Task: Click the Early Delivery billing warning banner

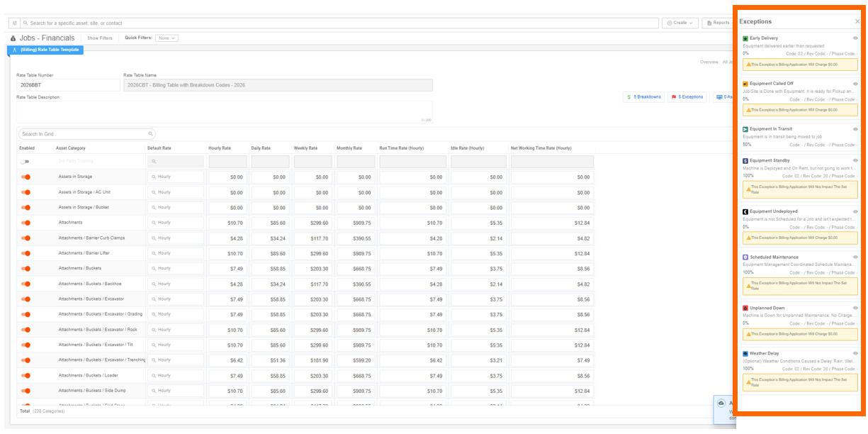Action: (x=800, y=64)
